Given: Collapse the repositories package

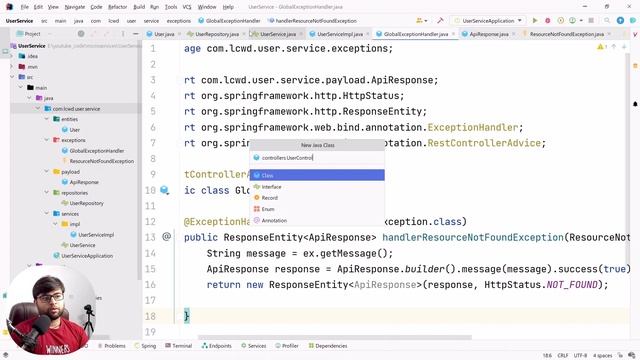Looking at the screenshot, I should [46, 193].
